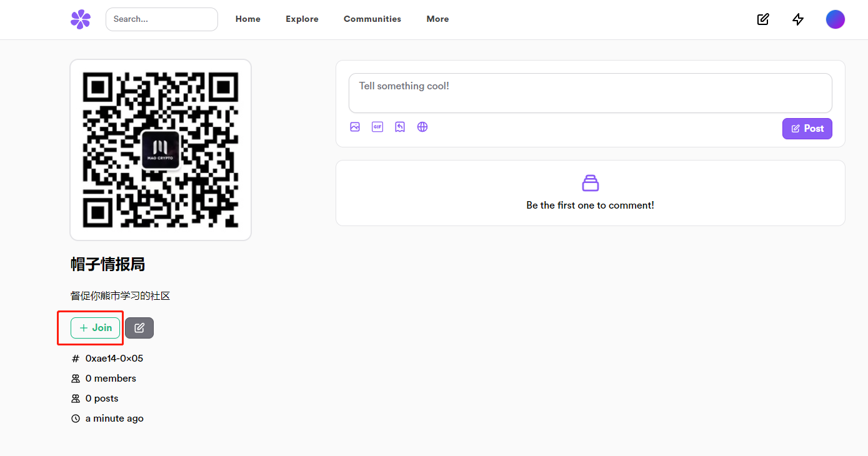
Task: Click the 帽子情报局 community title
Action: 108,264
